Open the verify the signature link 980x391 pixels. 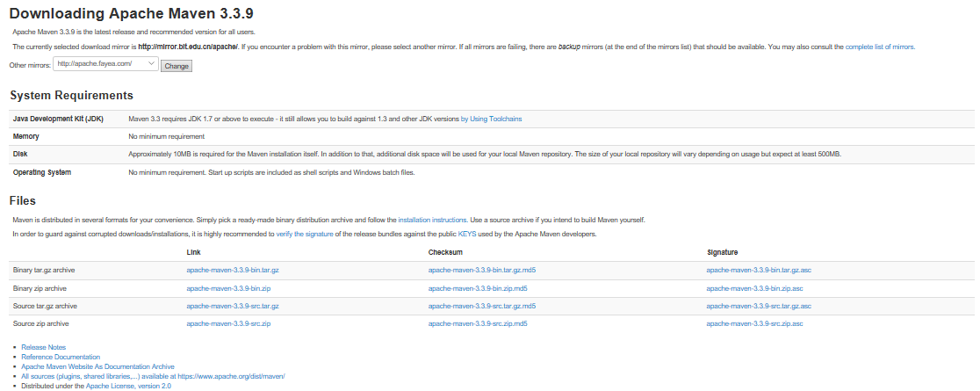(305, 234)
